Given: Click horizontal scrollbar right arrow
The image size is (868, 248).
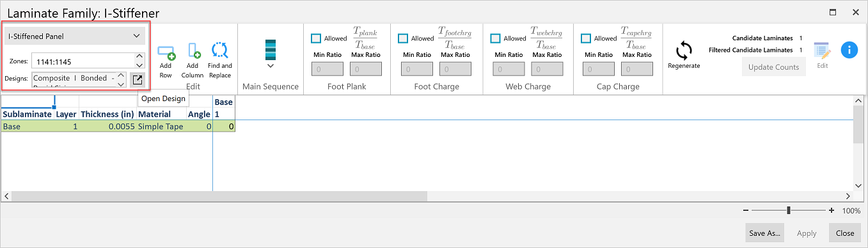Looking at the screenshot, I should (848, 196).
